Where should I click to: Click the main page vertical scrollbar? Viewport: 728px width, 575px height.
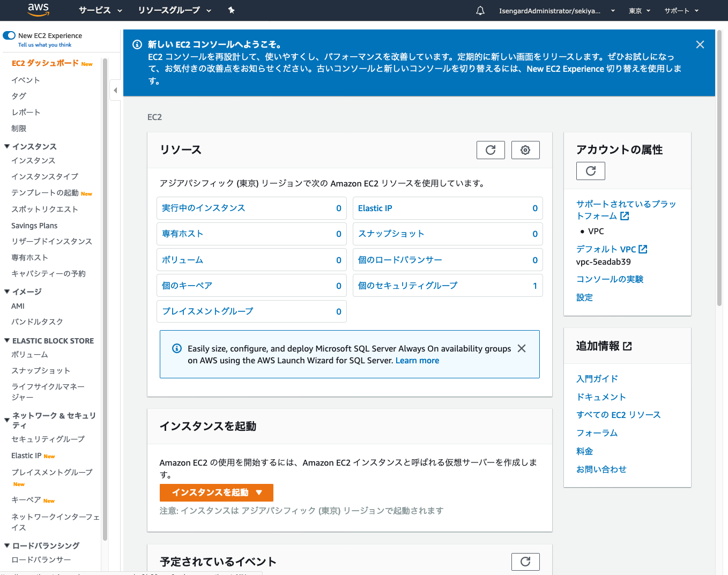point(719,168)
